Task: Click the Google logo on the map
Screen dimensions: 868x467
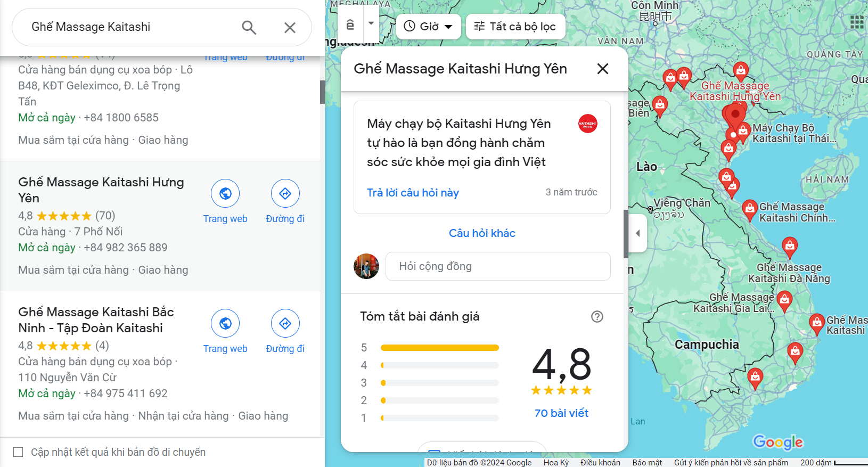Action: 778,442
